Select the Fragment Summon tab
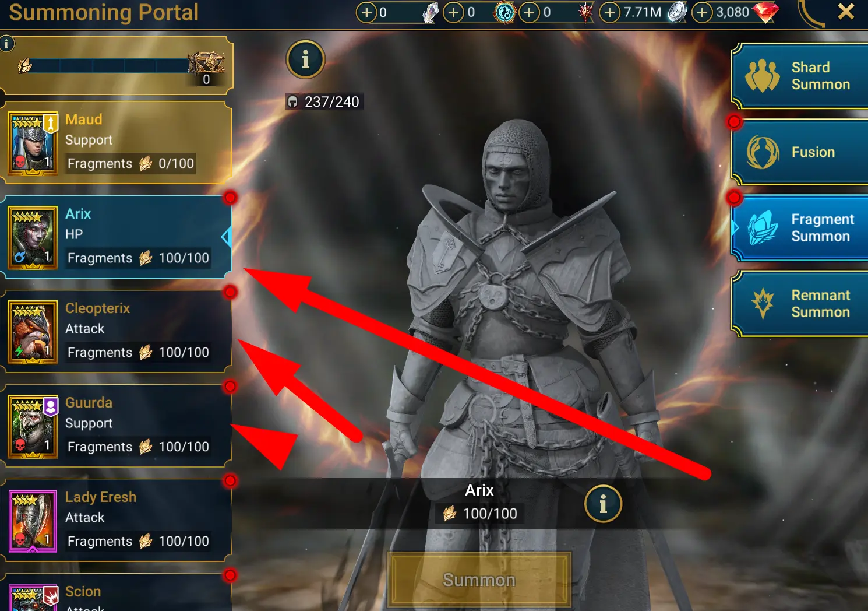Viewport: 868px width, 611px height. tap(800, 228)
